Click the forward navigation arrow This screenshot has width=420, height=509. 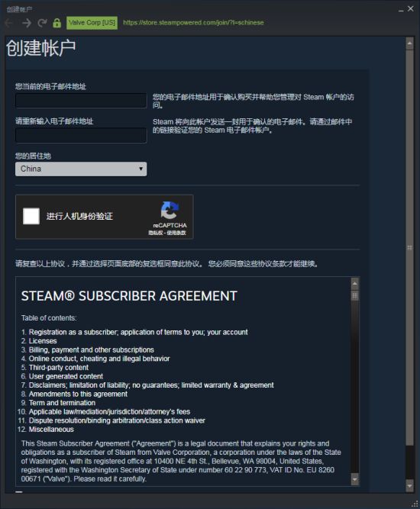coord(27,23)
